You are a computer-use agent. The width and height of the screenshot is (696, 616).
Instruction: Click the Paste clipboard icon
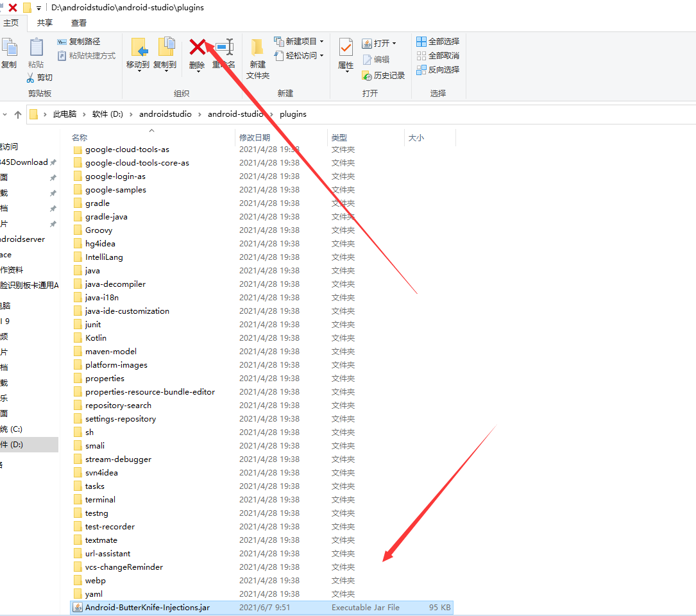[x=36, y=47]
